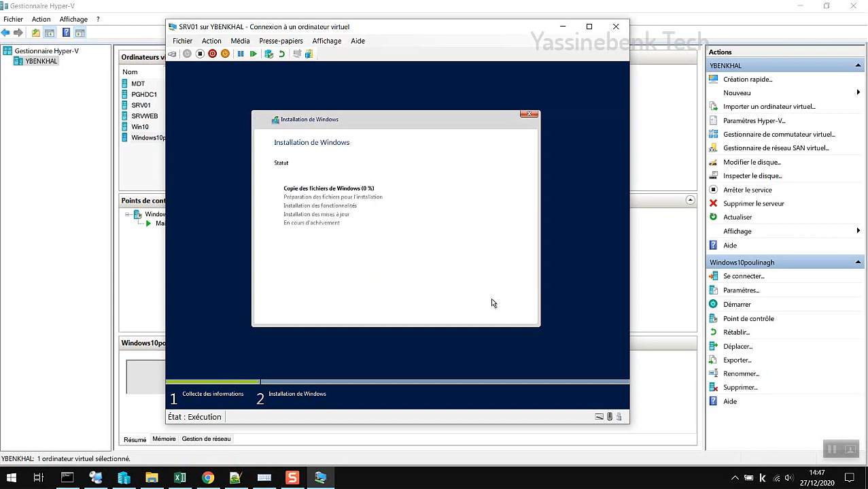
Task: Switch to the Mémoire tab
Action: (164, 439)
